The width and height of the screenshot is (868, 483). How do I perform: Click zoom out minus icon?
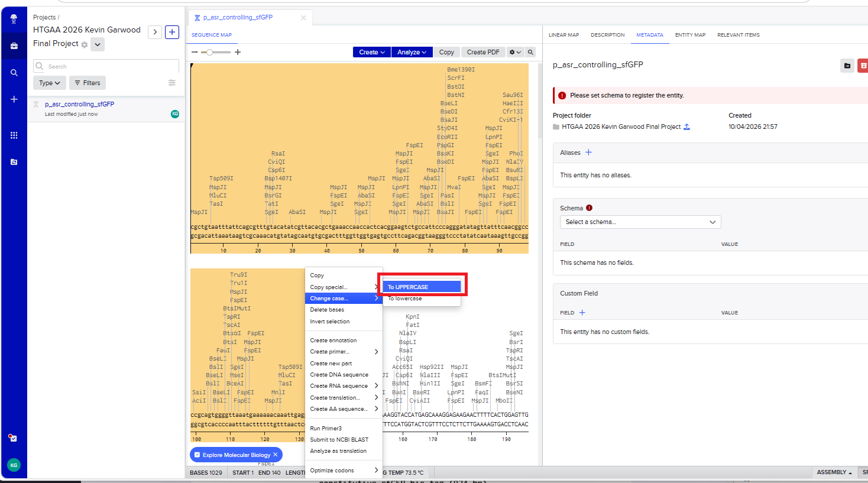pyautogui.click(x=195, y=52)
